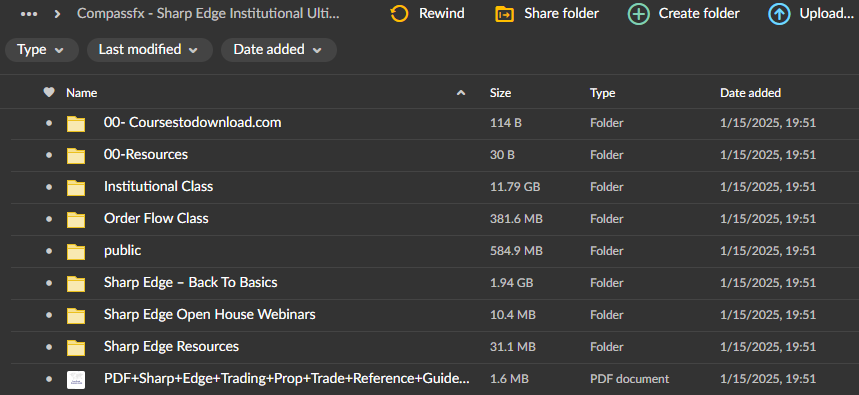Click the heart favorites column icon
Image resolution: width=859 pixels, height=395 pixels.
(x=49, y=93)
